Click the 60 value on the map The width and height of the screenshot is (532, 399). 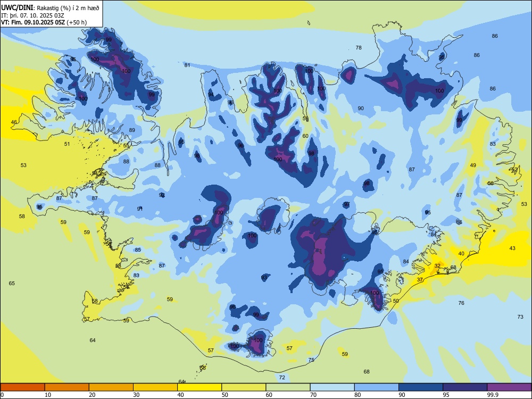[305, 136]
